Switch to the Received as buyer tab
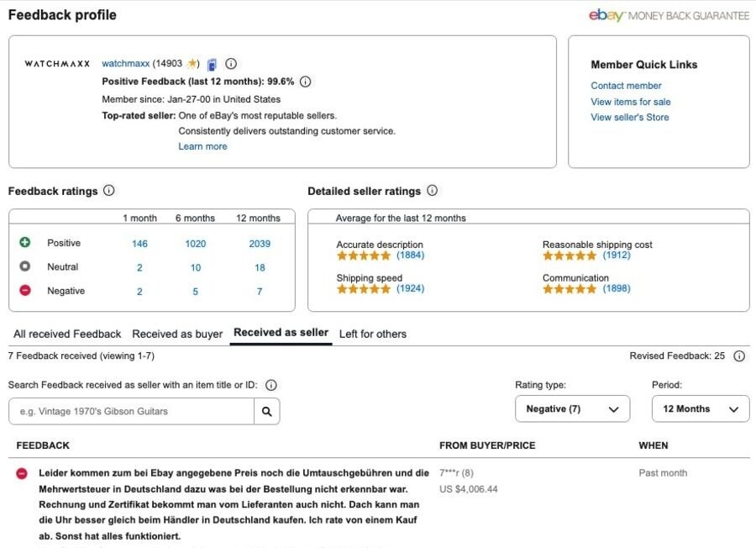 click(176, 333)
